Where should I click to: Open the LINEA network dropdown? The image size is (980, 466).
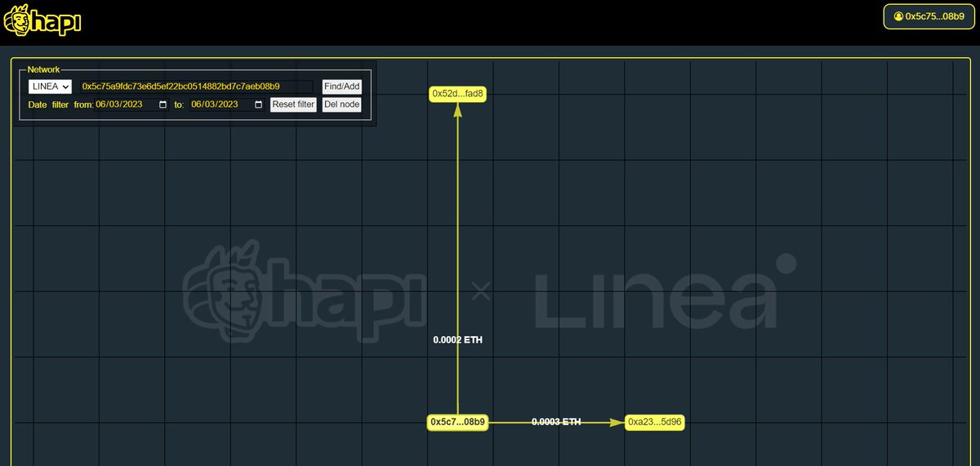click(50, 86)
